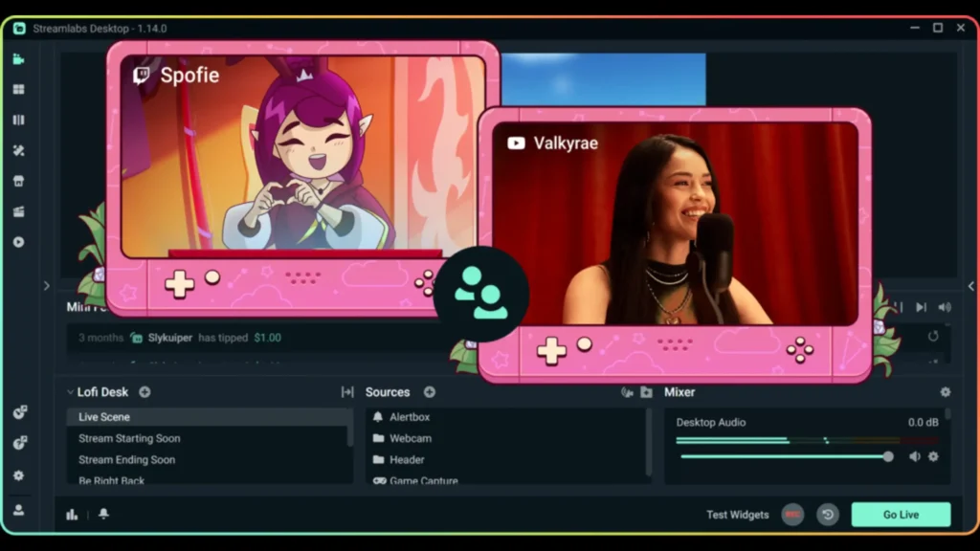Add a source folder via the folder icon

646,391
